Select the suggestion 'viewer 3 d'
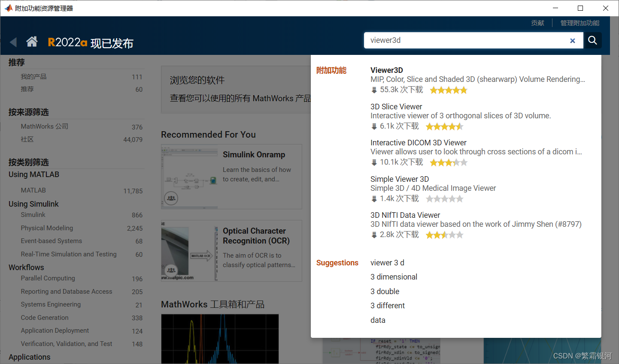The width and height of the screenshot is (619, 364). [x=387, y=263]
